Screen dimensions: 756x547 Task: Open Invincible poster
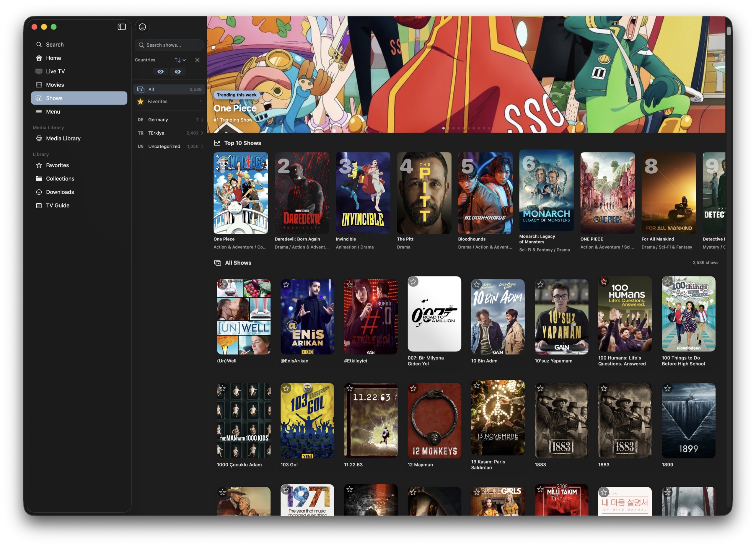pos(363,193)
